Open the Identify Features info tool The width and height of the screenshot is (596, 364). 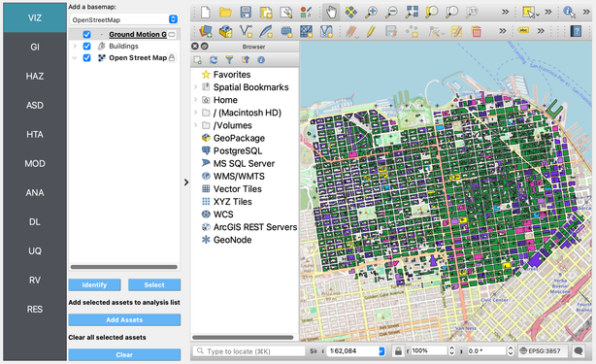tap(569, 13)
